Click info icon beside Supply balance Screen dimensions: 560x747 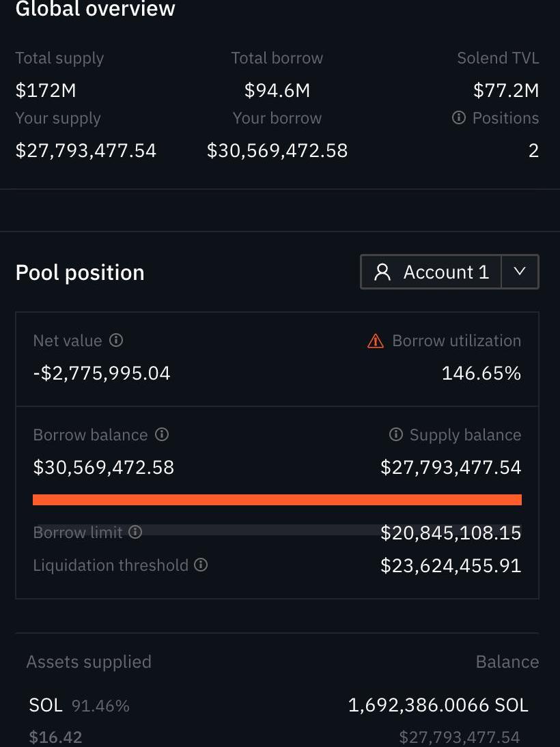(x=395, y=434)
